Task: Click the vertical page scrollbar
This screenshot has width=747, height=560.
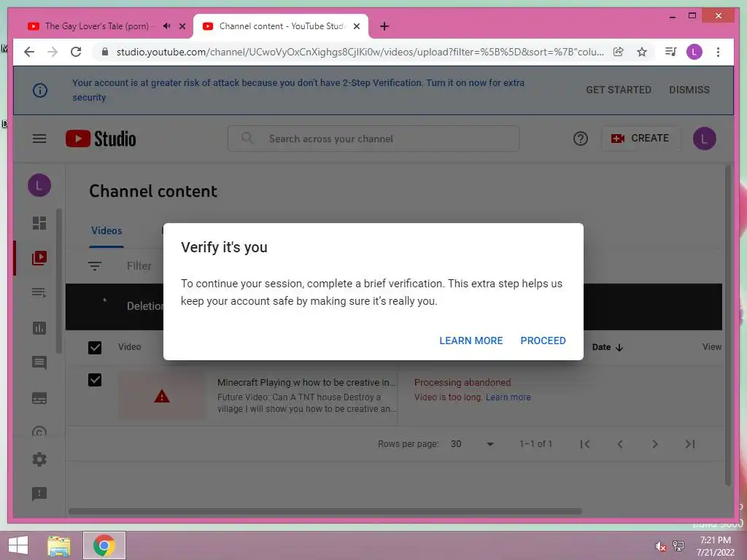Action: (x=727, y=325)
